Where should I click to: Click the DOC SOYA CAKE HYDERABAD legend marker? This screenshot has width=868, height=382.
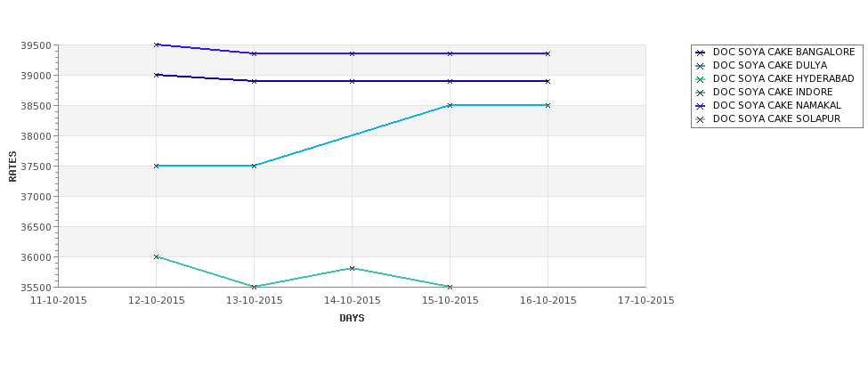click(701, 79)
